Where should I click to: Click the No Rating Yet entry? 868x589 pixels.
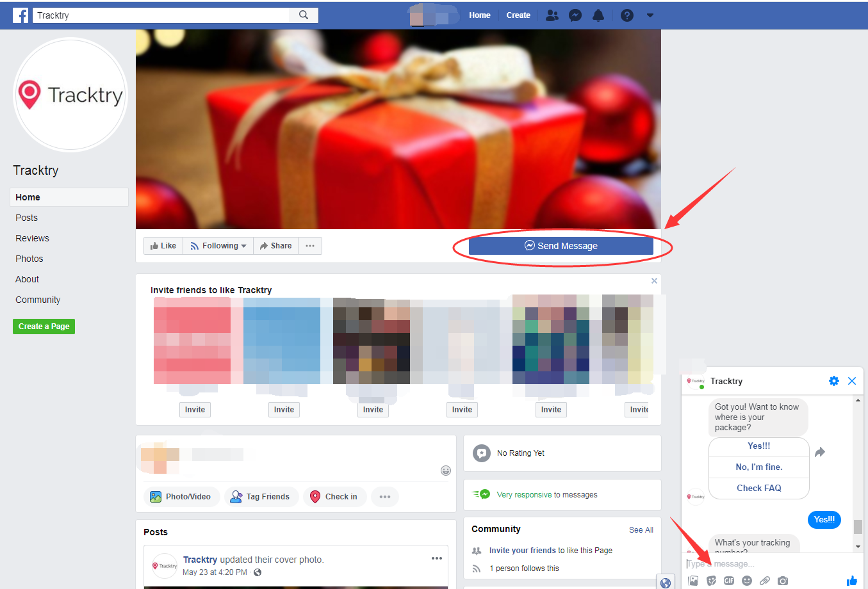click(x=520, y=453)
